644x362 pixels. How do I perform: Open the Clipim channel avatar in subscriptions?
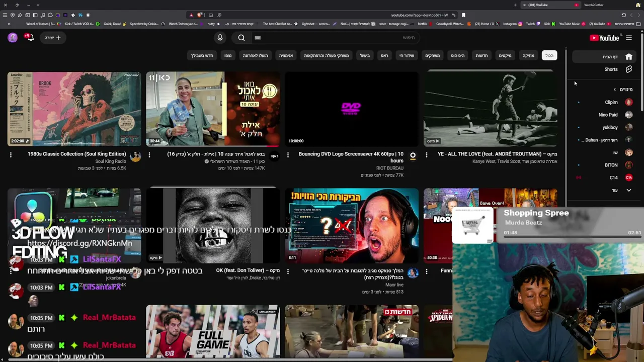[628, 102]
